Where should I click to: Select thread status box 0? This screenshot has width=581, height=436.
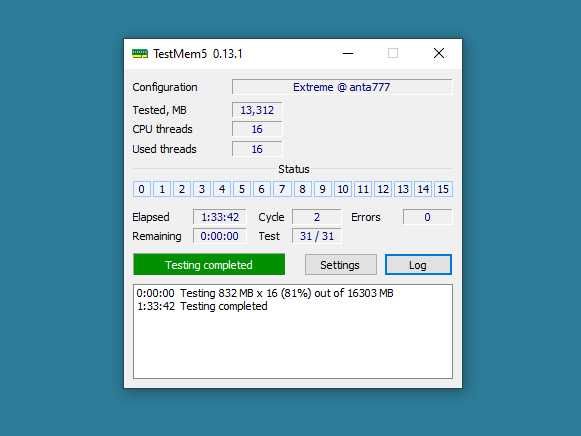point(142,189)
